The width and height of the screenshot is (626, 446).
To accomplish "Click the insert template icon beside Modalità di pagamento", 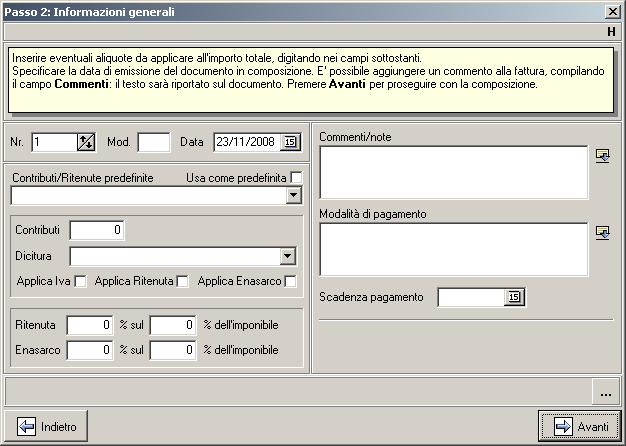I will pyautogui.click(x=602, y=233).
